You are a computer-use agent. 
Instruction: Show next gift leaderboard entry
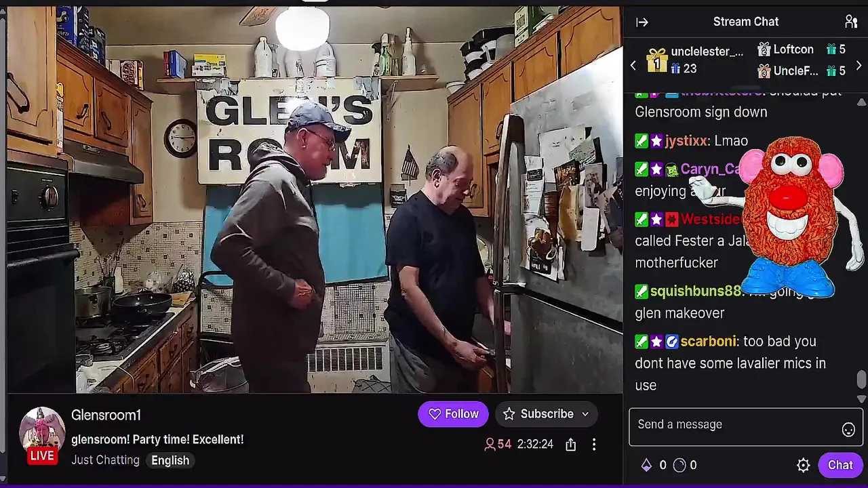coord(859,66)
